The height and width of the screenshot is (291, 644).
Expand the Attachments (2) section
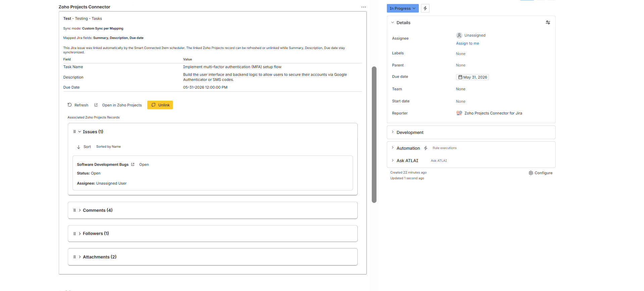80,257
